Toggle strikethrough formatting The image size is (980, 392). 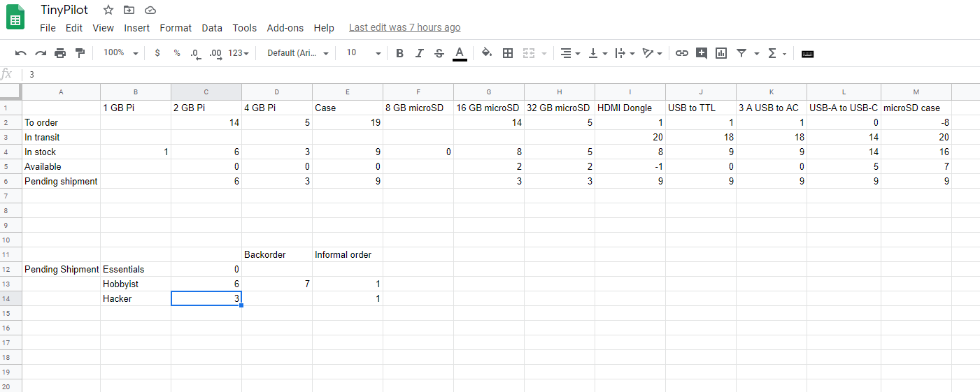[x=439, y=53]
